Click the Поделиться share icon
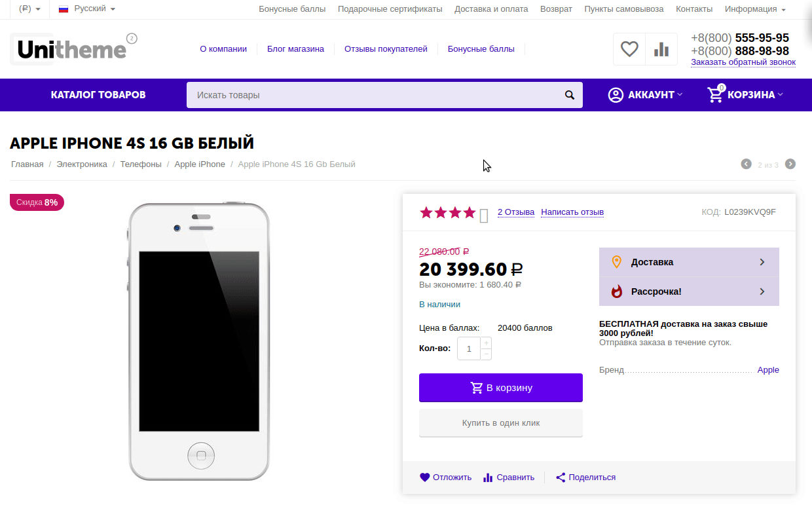Image resolution: width=812 pixels, height=524 pixels. 561,477
